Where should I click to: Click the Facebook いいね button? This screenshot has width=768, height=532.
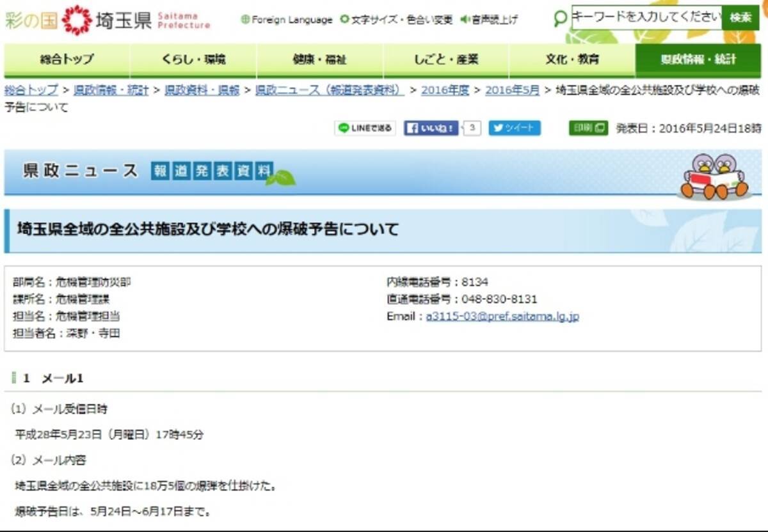pyautogui.click(x=431, y=128)
